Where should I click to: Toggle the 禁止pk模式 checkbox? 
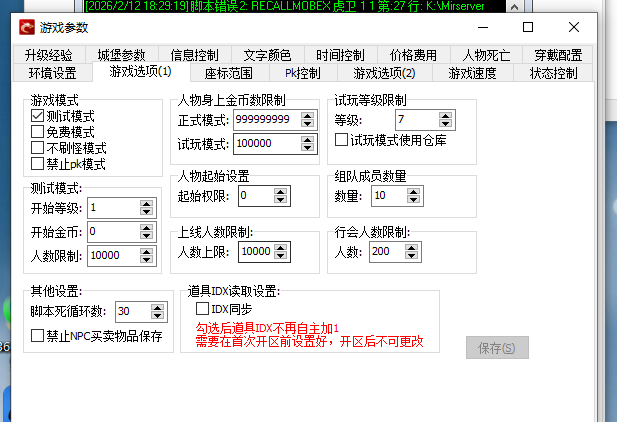(37, 164)
